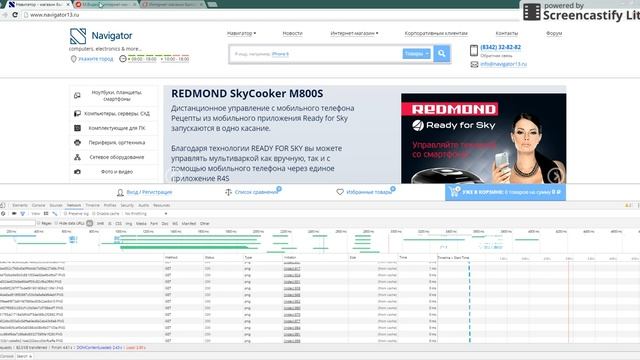
Task: Click the REDMOND Ready for Sky banner image
Action: [483, 138]
